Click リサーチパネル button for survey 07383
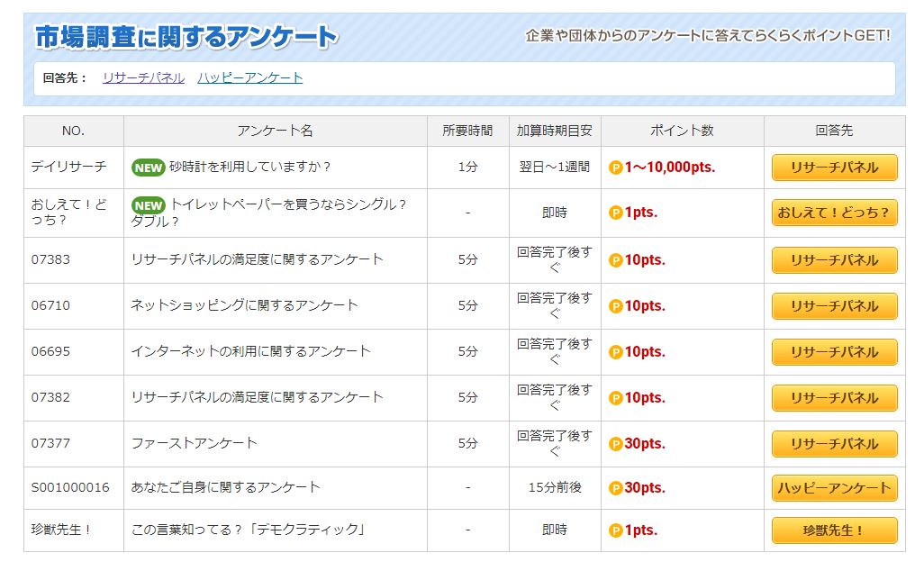The width and height of the screenshot is (924, 571). [x=835, y=260]
